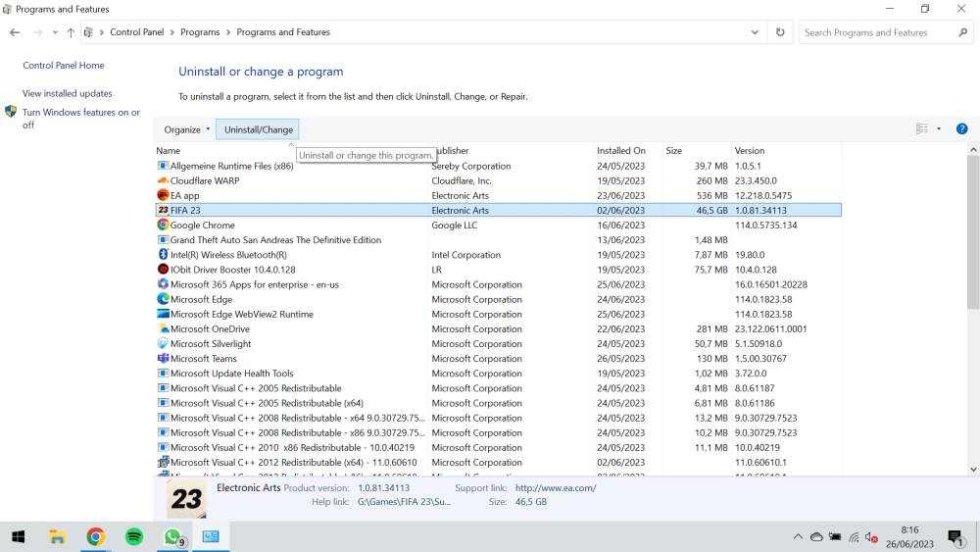The height and width of the screenshot is (552, 980).
Task: Open recent locations dropdown arrow
Action: [55, 32]
